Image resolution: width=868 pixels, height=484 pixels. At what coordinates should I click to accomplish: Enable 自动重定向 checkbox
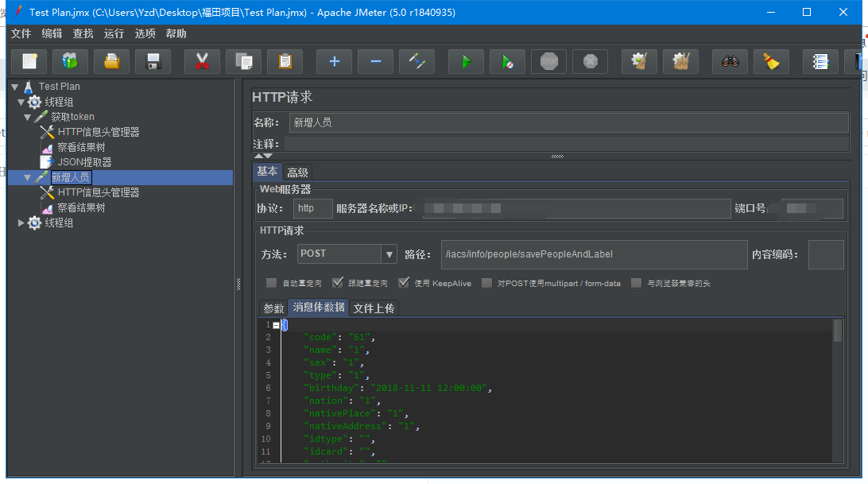pos(271,283)
